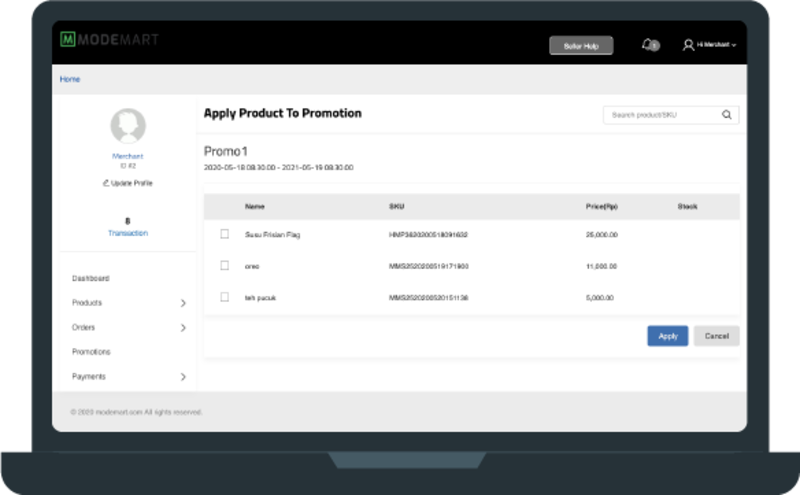Select the Susu Frisian Flag name
Screen dimensions: 800x495
point(272,235)
